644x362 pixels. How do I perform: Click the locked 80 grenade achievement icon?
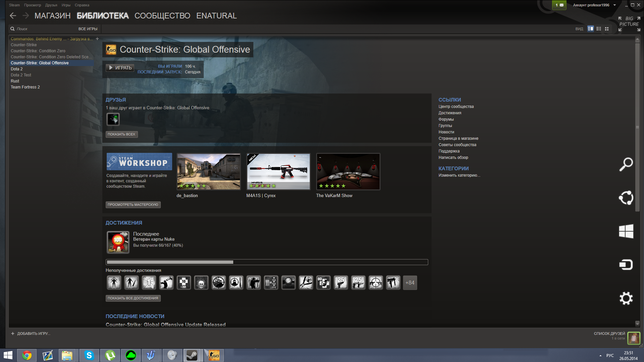click(x=323, y=283)
